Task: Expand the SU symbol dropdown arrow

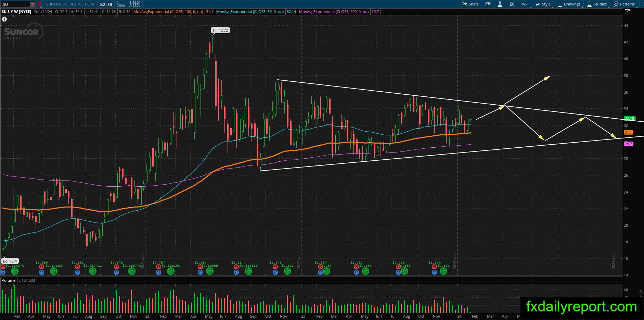Action: coord(33,4)
